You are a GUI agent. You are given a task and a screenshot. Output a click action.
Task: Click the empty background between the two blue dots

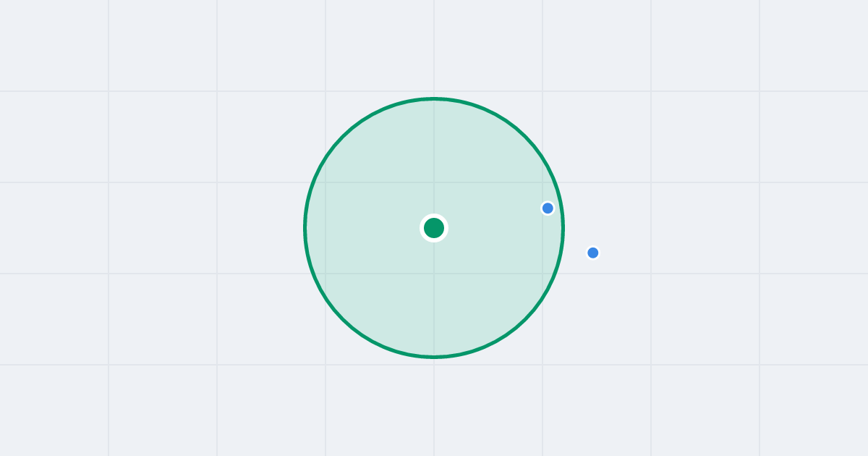click(573, 229)
